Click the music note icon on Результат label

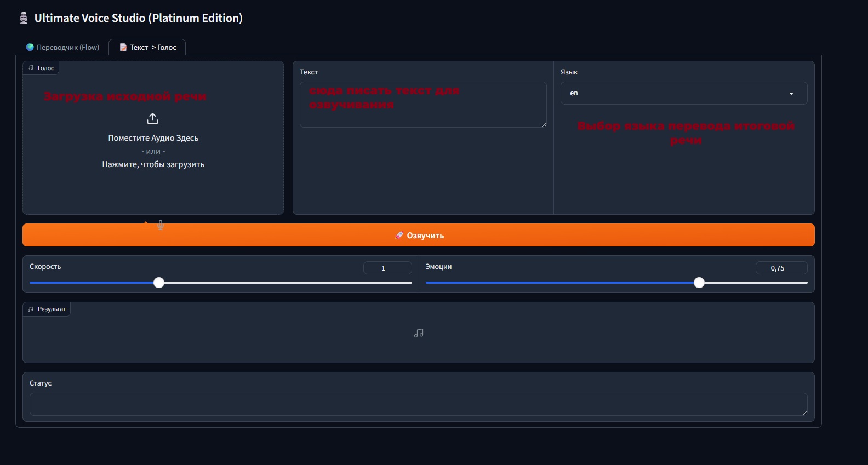click(31, 309)
